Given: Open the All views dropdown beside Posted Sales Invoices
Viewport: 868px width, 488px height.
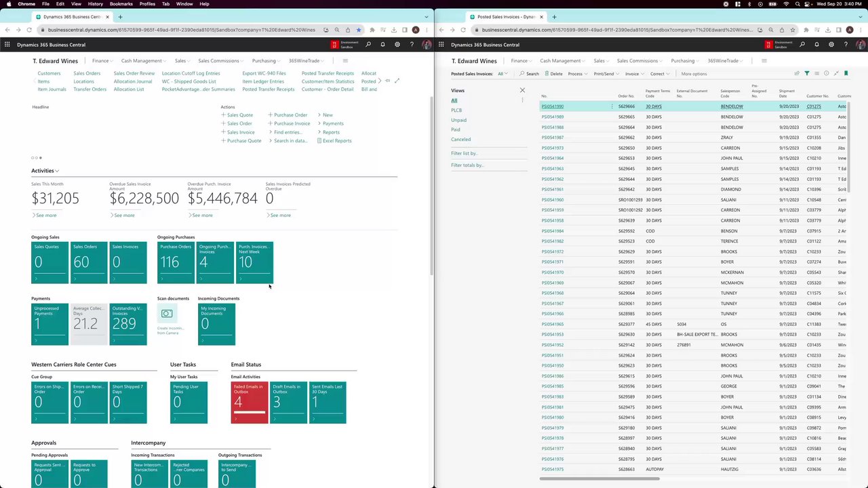Looking at the screenshot, I should coord(502,73).
